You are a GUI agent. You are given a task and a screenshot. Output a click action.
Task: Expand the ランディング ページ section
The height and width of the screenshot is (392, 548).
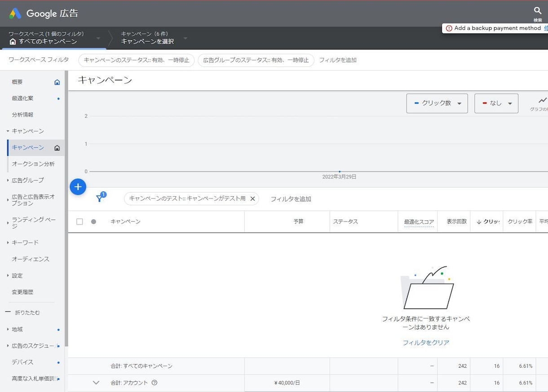8,223
